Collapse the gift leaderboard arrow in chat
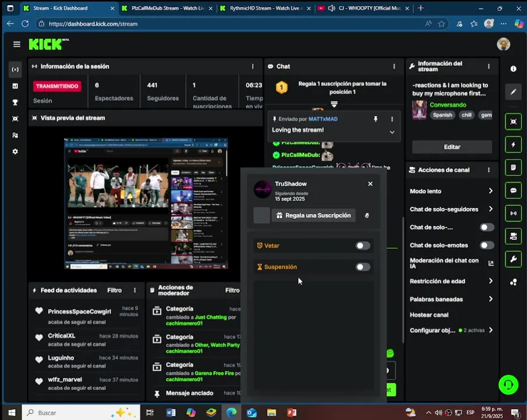Viewport: 527px width, 420px height. [334, 104]
